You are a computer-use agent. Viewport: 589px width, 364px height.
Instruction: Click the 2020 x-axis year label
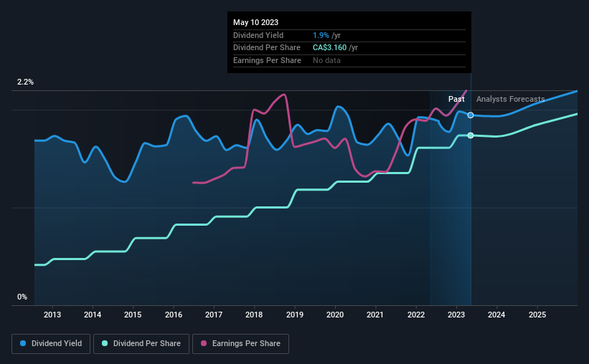(335, 315)
